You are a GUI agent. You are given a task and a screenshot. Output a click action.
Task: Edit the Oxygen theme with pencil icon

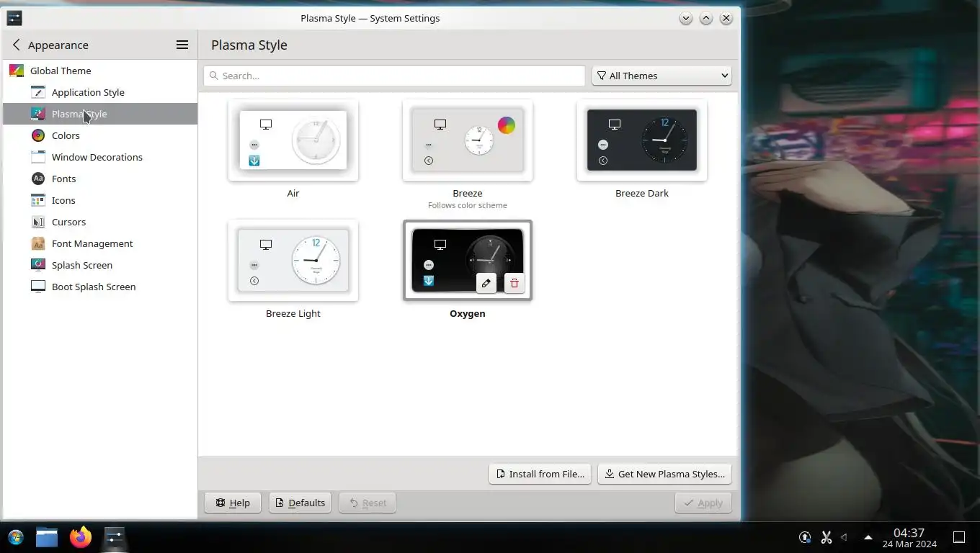486,283
